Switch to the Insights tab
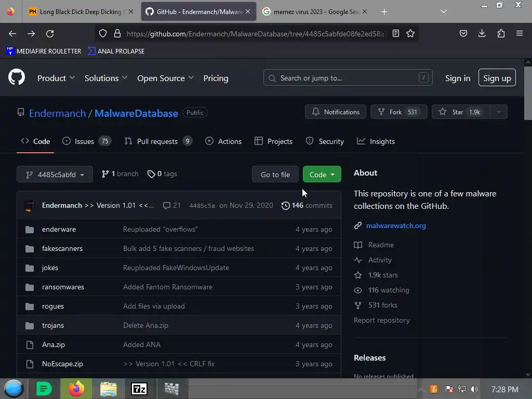 [x=376, y=141]
